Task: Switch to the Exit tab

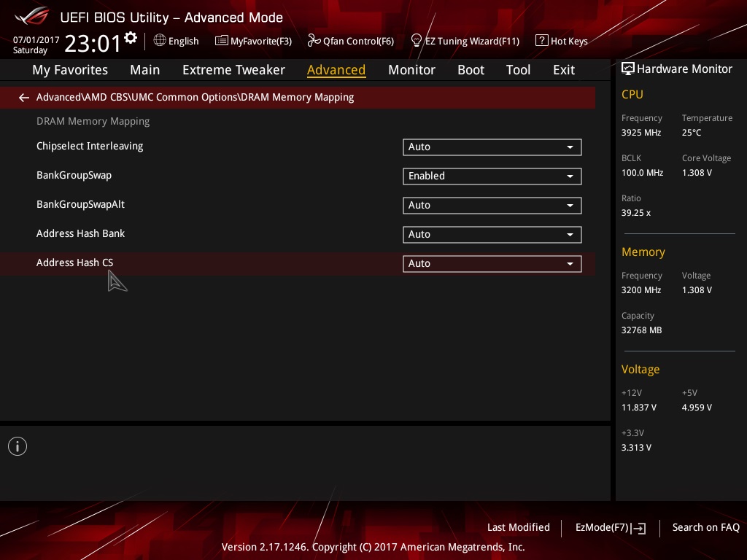Action: [x=564, y=70]
